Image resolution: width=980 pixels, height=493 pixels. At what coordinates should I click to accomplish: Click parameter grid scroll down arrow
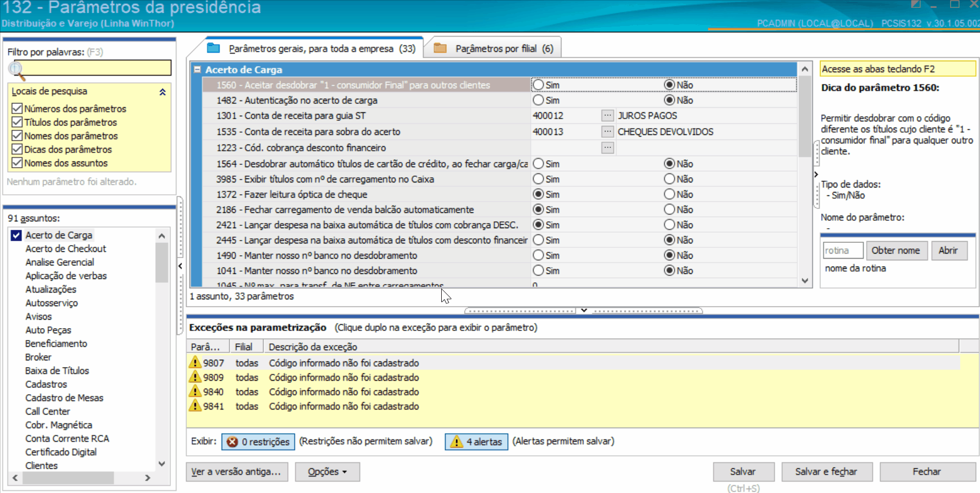[x=805, y=281]
